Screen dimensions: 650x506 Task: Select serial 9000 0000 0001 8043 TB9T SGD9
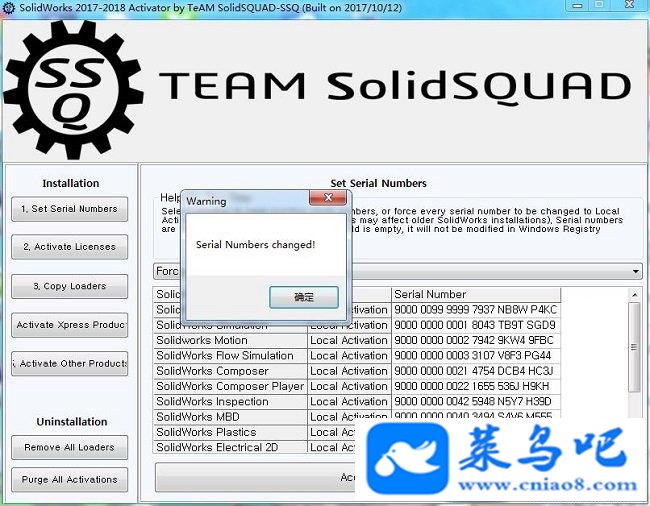click(x=475, y=325)
